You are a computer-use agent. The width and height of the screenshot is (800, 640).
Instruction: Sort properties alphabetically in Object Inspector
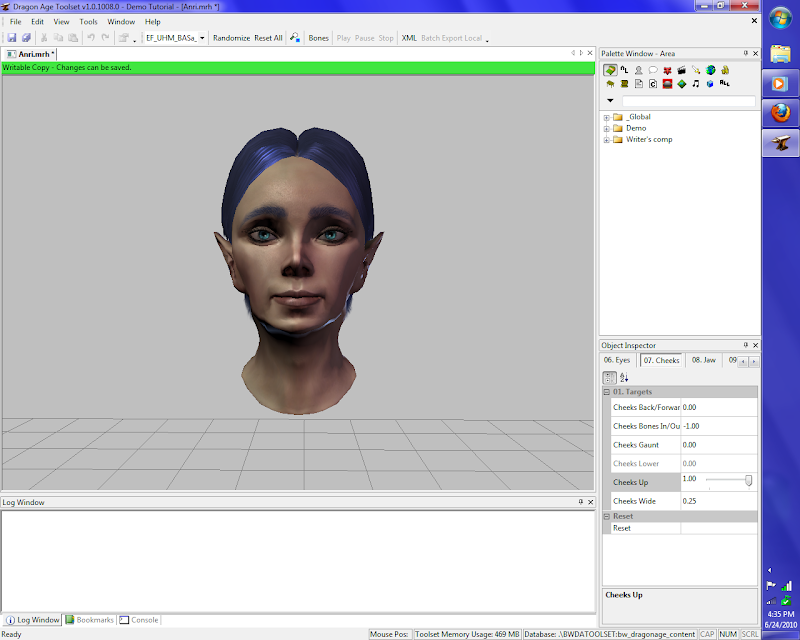pos(624,377)
